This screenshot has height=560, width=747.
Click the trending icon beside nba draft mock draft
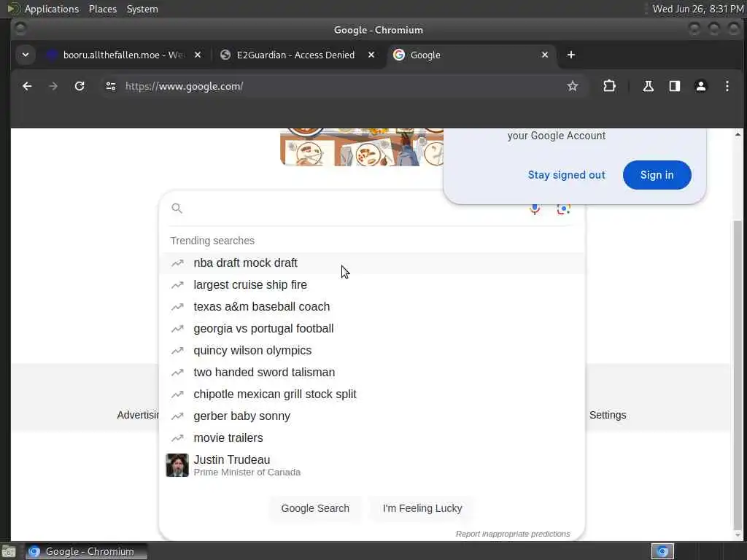tap(177, 262)
